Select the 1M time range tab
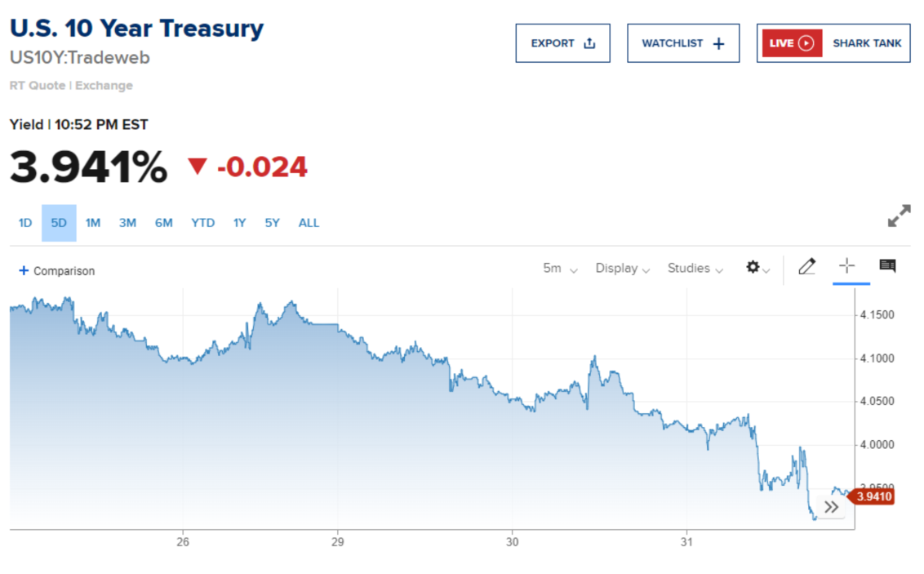 [93, 223]
